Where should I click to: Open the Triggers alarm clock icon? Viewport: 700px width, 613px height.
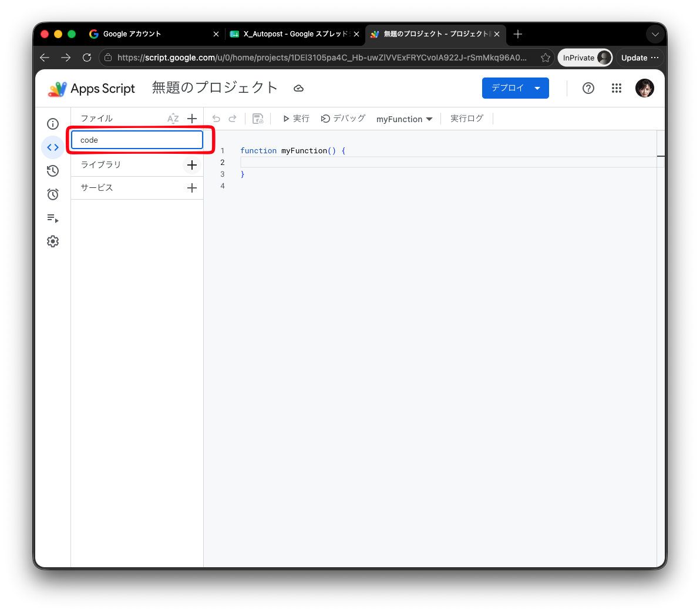[x=53, y=194]
